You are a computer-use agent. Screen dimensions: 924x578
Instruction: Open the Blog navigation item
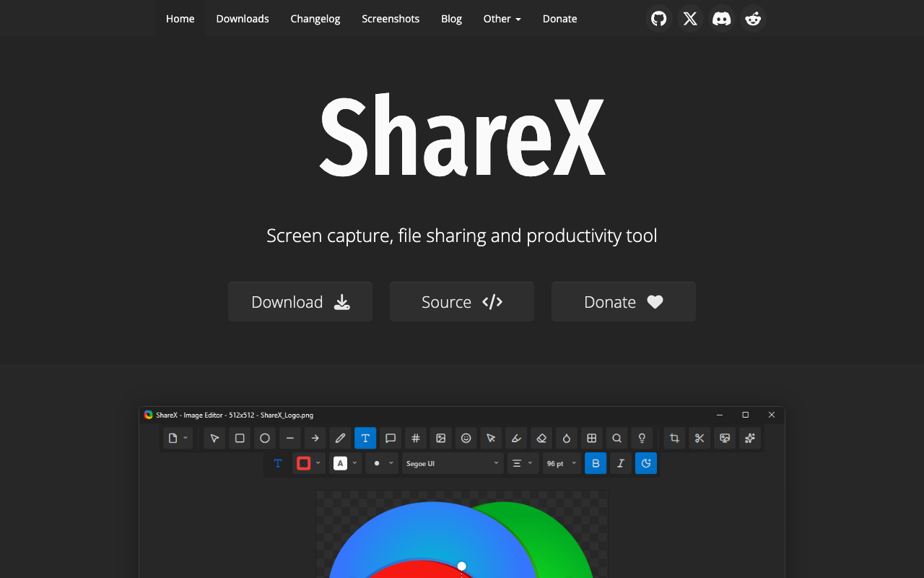pyautogui.click(x=451, y=19)
